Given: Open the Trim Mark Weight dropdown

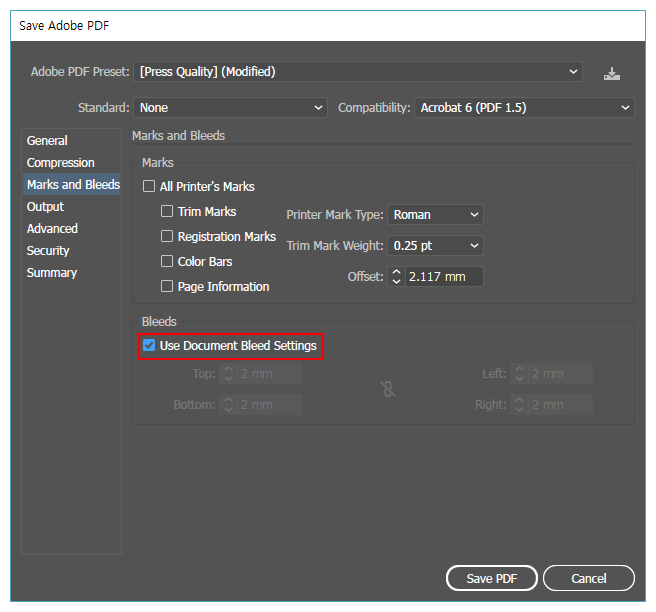Looking at the screenshot, I should pos(436,246).
